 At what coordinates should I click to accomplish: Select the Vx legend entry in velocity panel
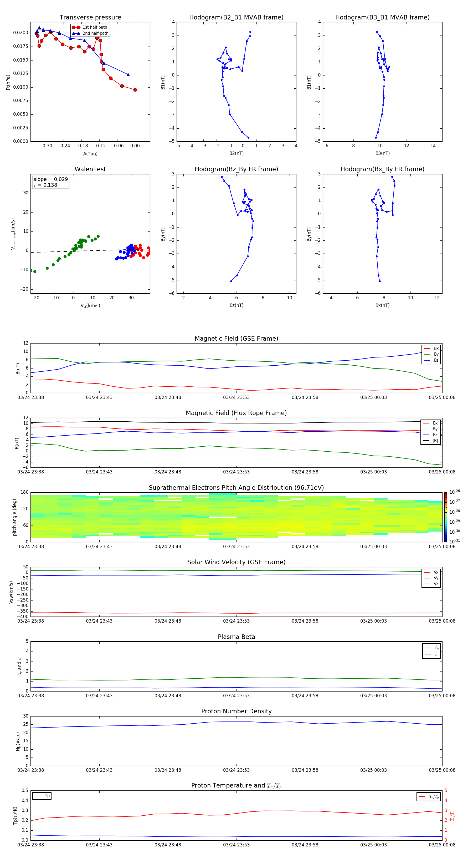(431, 572)
